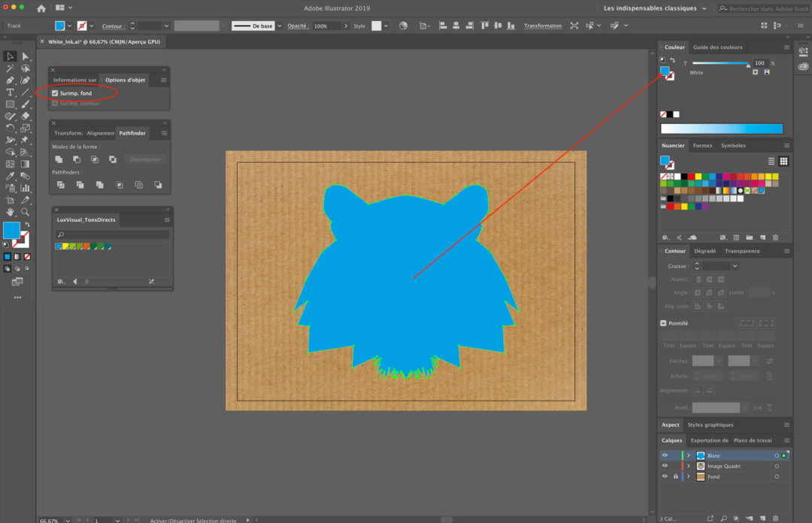Viewport: 812px width, 523px height.
Task: Click the yellow swatch in LuxVisual_TonsDirects panel
Action: [66, 246]
